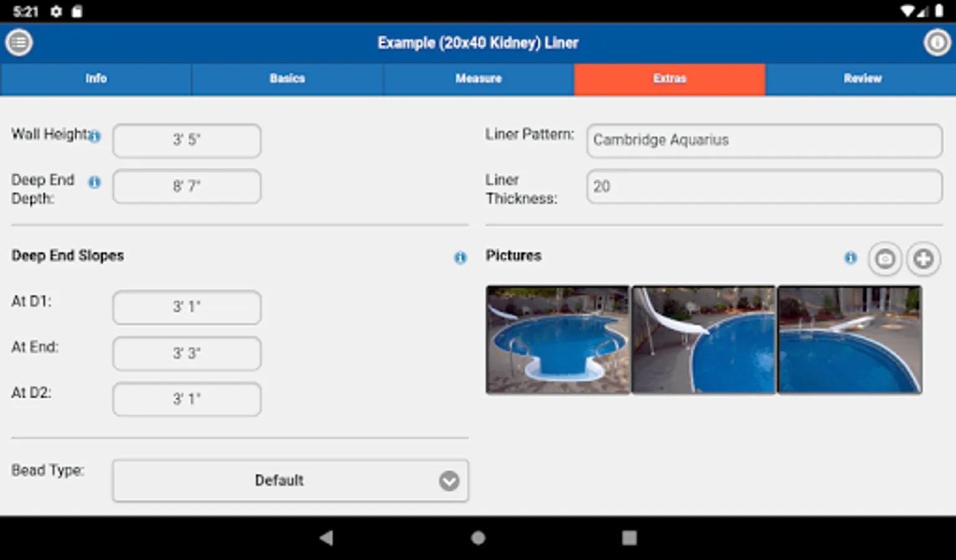Tap the info icon next to Pictures
This screenshot has width=956, height=560.
click(x=851, y=258)
